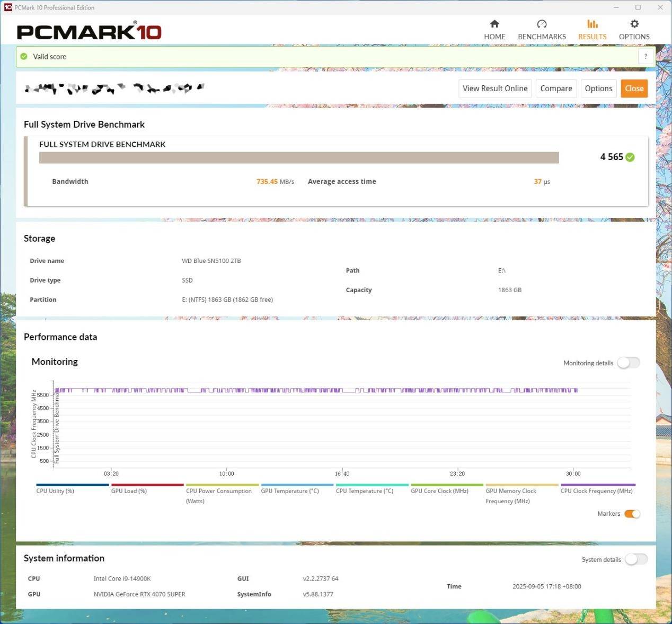Select CPU Clock Frequency legend swatch
This screenshot has height=624, width=672.
point(597,485)
